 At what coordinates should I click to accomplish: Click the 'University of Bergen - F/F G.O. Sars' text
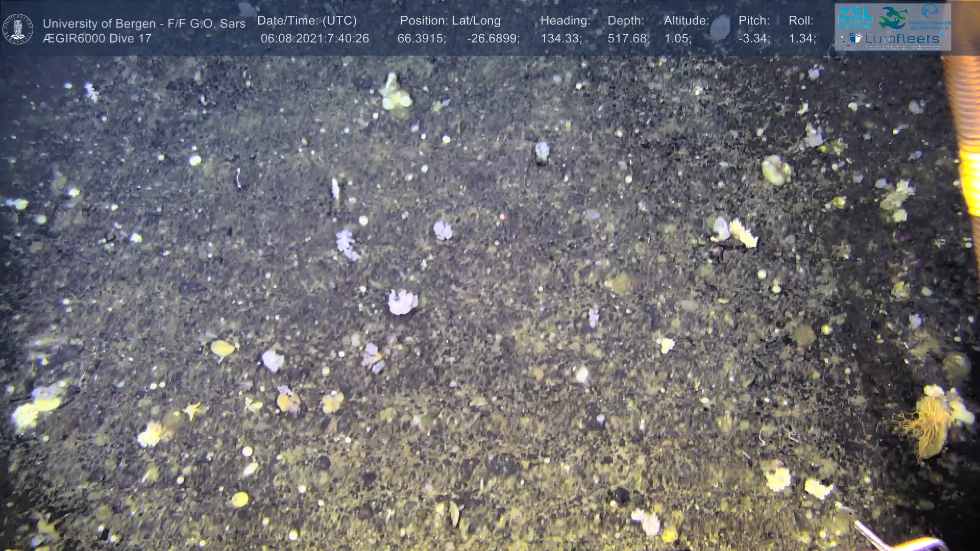pos(144,23)
